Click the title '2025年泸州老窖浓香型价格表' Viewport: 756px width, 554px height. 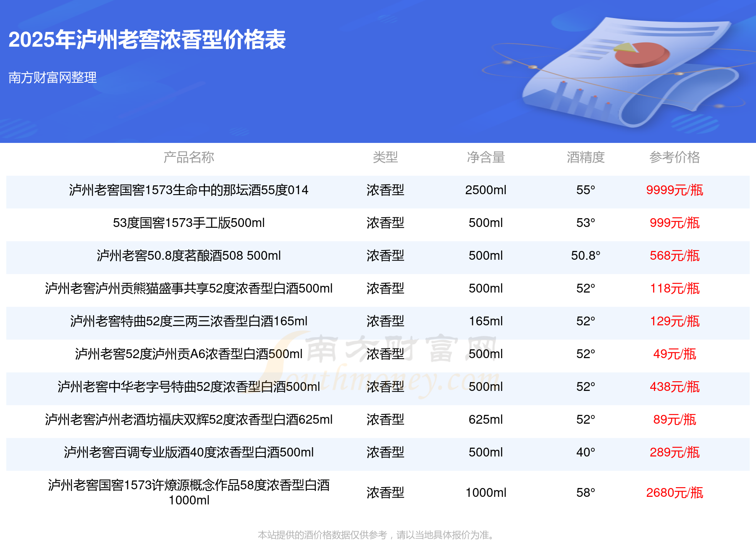[x=147, y=40]
